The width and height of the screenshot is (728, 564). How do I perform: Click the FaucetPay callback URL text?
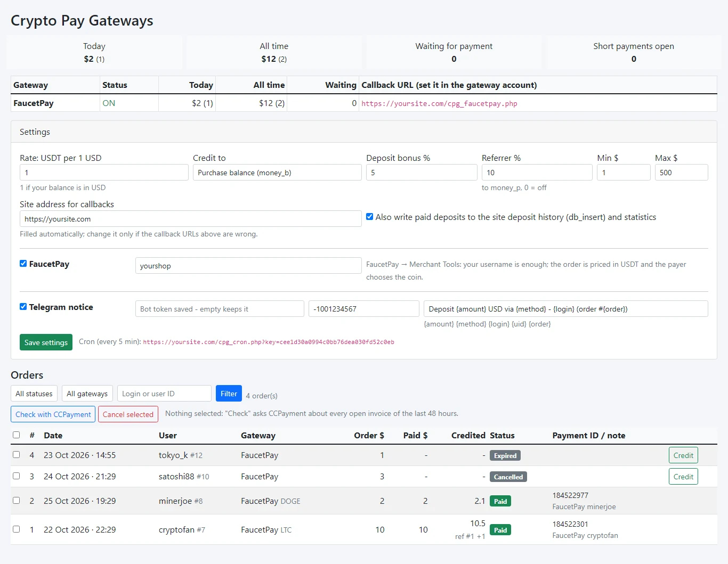pos(439,103)
